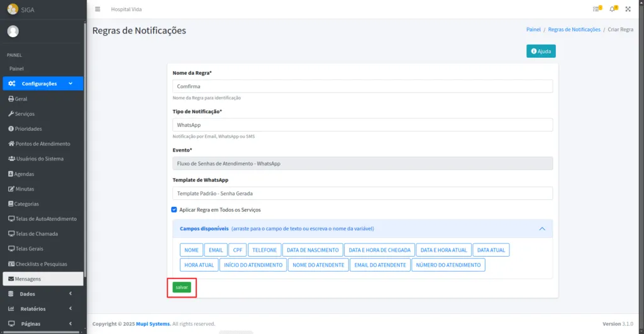Click the Regras de Notificações breadcrumb link
This screenshot has height=334, width=644.
[574, 30]
